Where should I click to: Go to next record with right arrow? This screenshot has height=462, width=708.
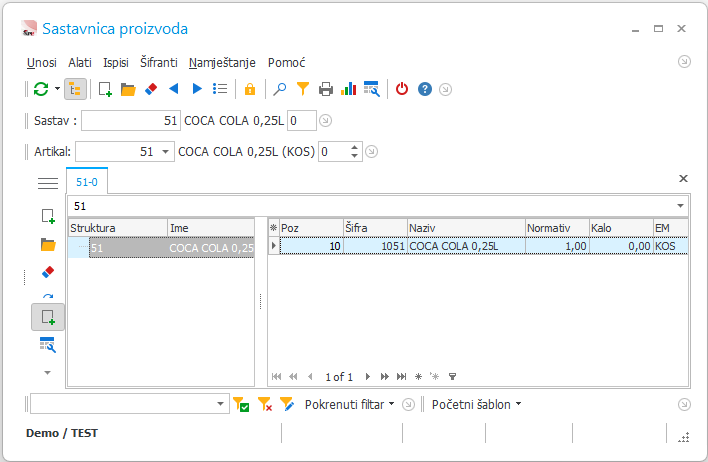tap(197, 89)
